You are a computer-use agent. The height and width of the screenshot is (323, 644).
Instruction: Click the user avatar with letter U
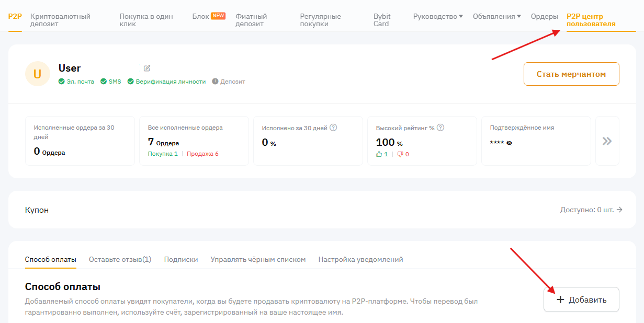point(38,74)
